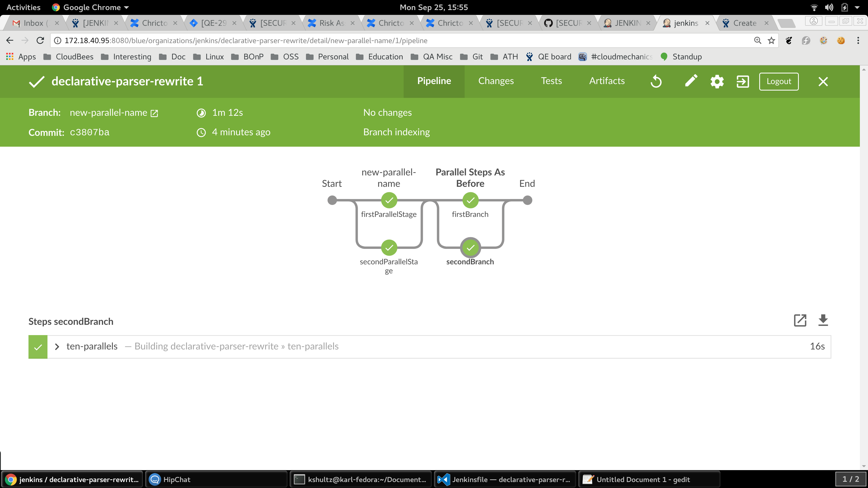Open branch new-parallel-name external link icon

pyautogui.click(x=154, y=113)
